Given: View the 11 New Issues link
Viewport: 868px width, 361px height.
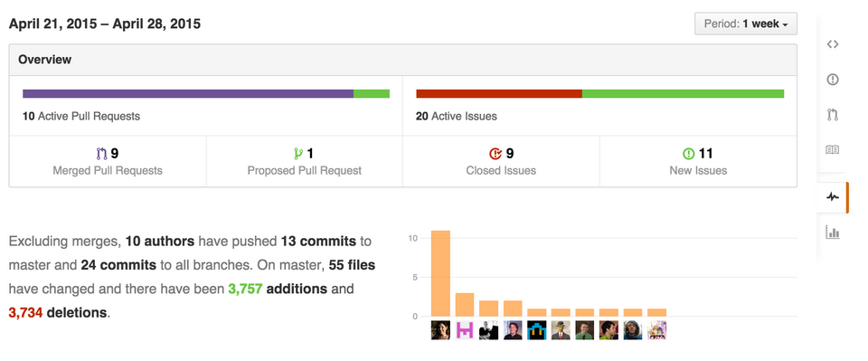Looking at the screenshot, I should [x=698, y=161].
